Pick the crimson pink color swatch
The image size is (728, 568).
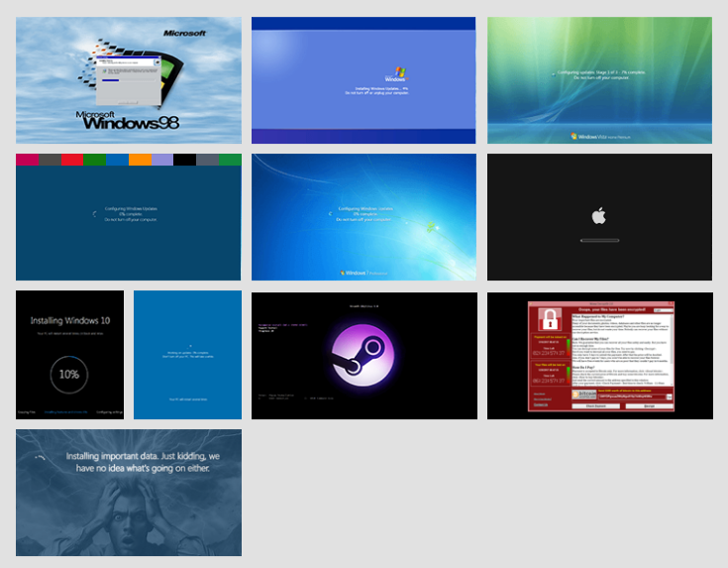pos(28,160)
